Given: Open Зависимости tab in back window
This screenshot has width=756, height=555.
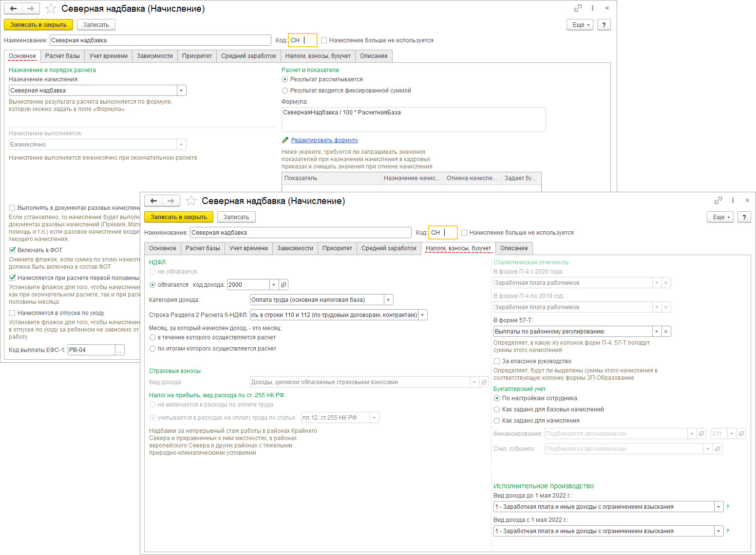Looking at the screenshot, I should [155, 56].
